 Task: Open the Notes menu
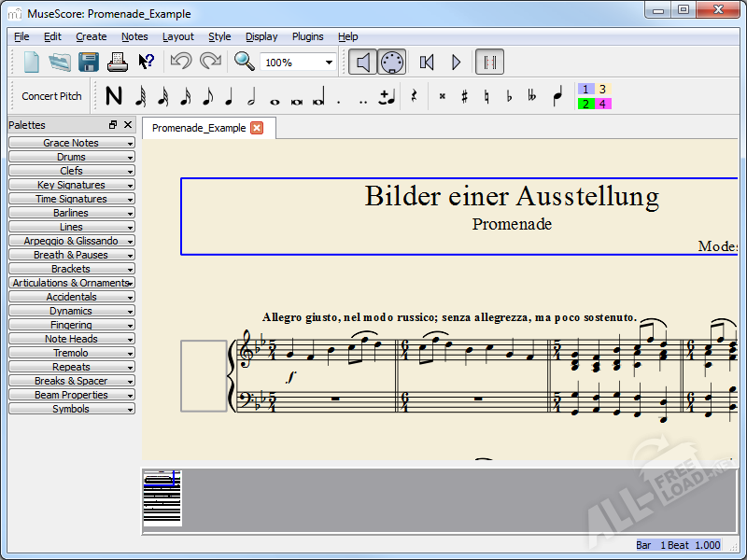coord(134,36)
